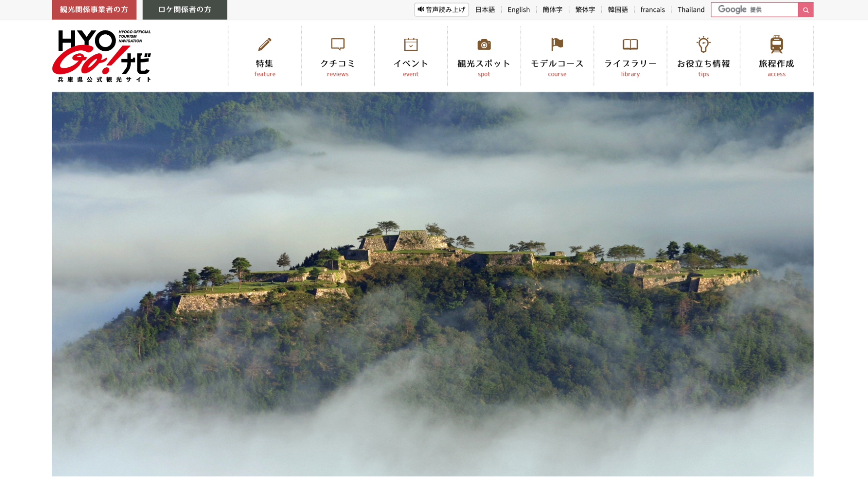Open the ライブラリー menu label
The height and width of the screenshot is (477, 868).
click(x=630, y=64)
